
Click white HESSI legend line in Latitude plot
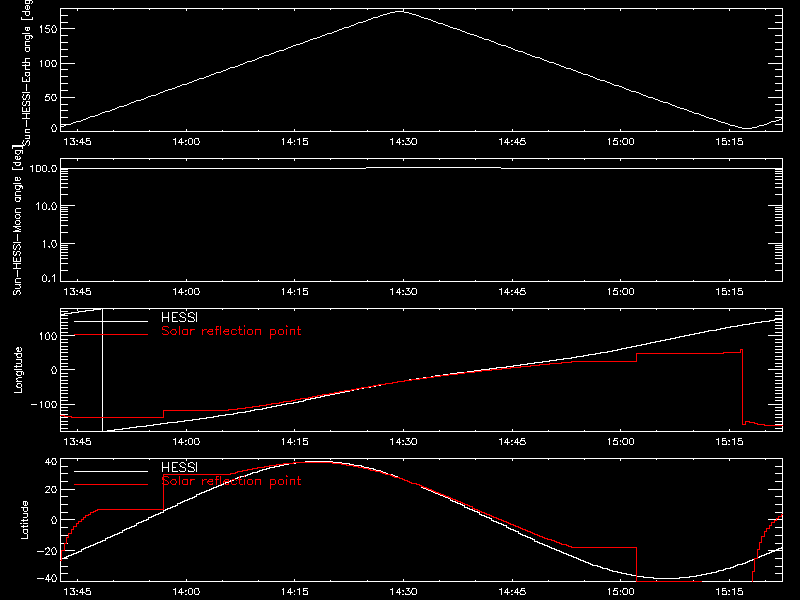click(111, 471)
